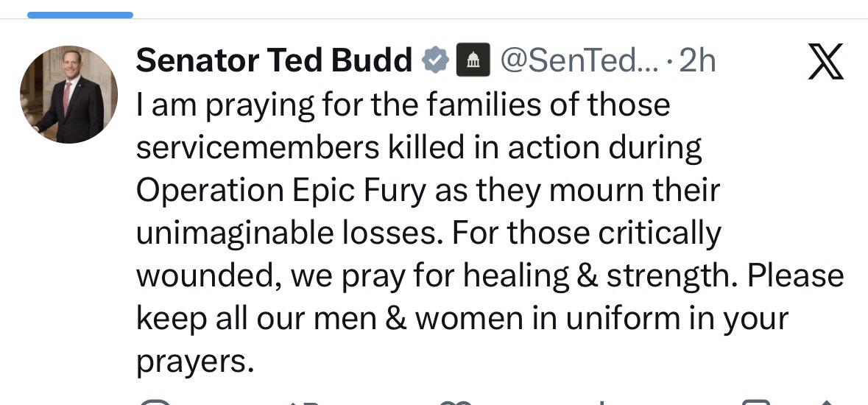Click the phrase "Operation Epic Fury"
The image size is (868, 405).
pos(280,190)
